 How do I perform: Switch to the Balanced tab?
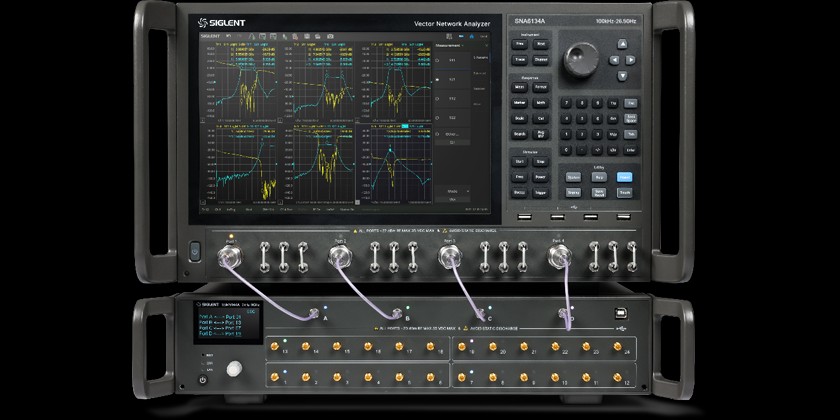click(481, 73)
